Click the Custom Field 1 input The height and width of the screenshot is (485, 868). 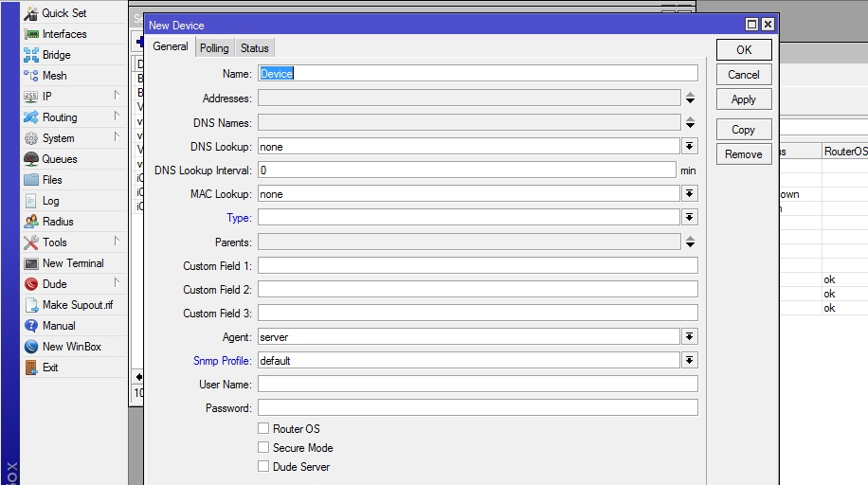478,265
